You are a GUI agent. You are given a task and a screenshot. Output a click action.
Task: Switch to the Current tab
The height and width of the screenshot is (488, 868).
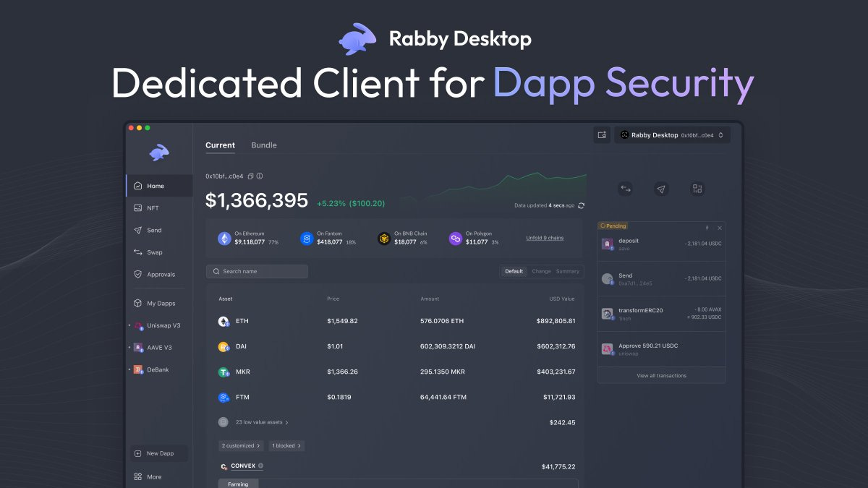pyautogui.click(x=220, y=145)
